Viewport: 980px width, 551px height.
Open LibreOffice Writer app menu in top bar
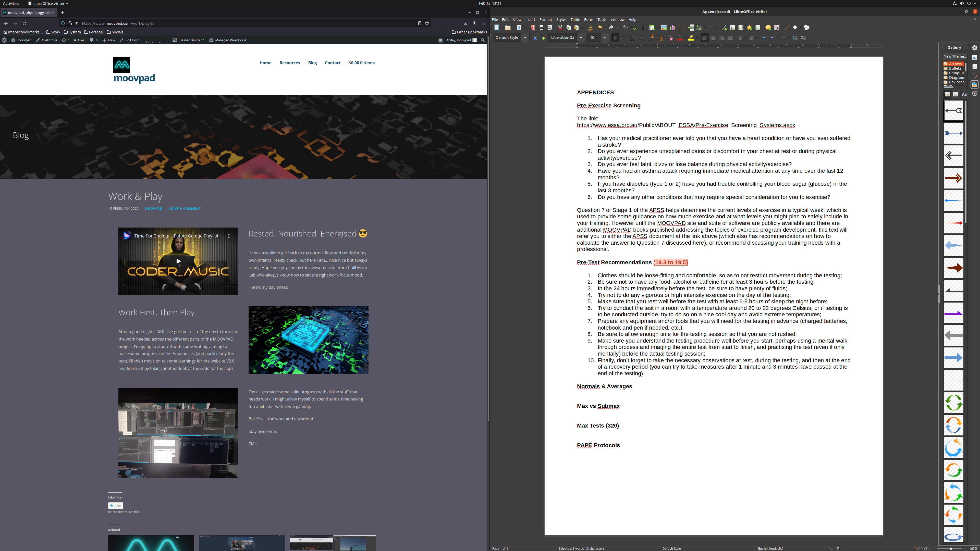pyautogui.click(x=48, y=3)
